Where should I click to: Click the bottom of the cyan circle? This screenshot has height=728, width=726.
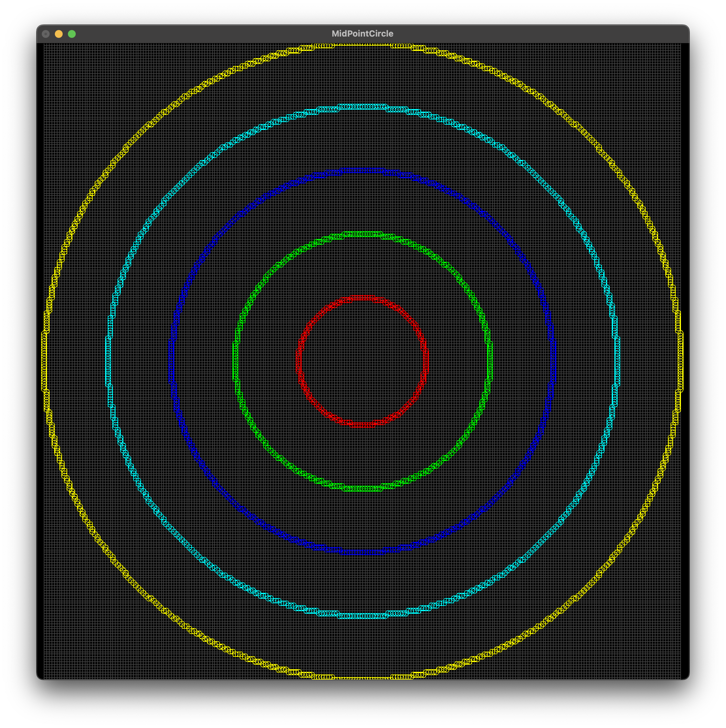click(362, 616)
